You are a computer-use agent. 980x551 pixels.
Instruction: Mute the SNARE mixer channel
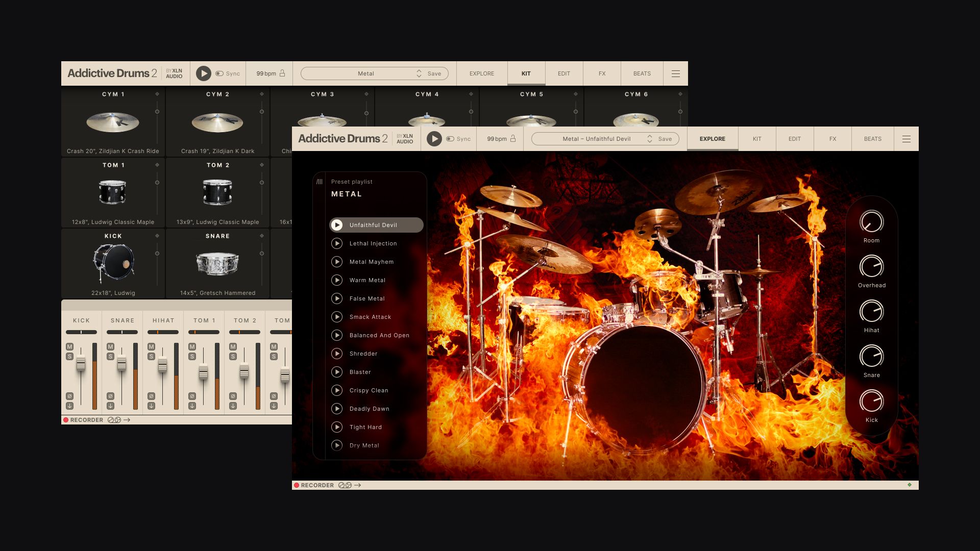tap(110, 347)
